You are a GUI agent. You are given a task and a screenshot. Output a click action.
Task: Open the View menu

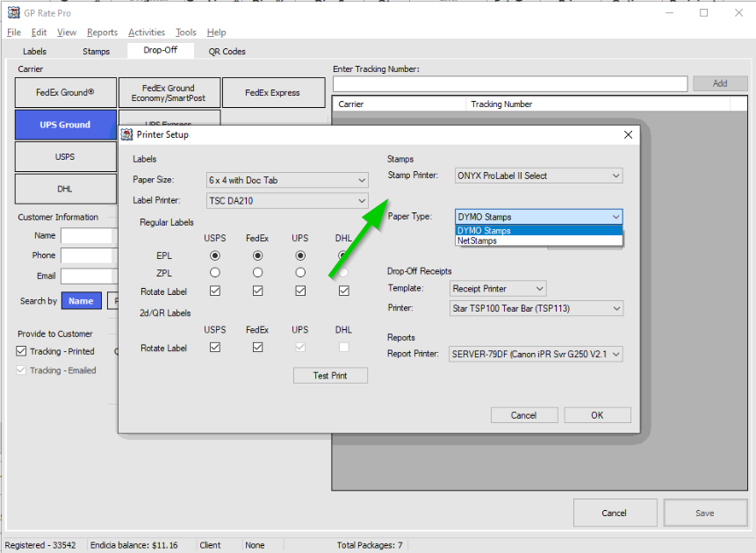click(67, 32)
